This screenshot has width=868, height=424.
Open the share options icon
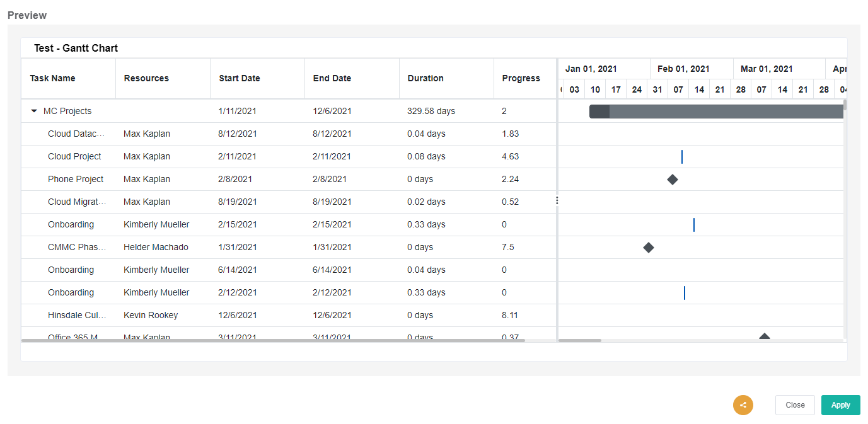point(743,405)
